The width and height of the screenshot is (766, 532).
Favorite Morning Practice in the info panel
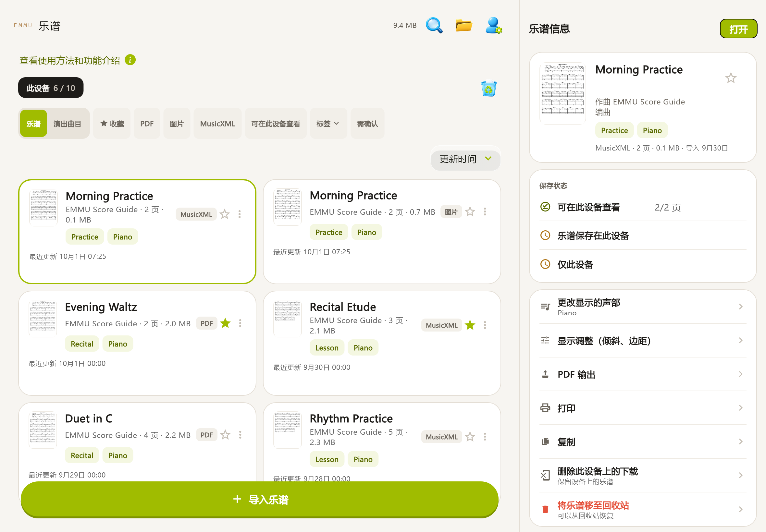click(x=731, y=78)
